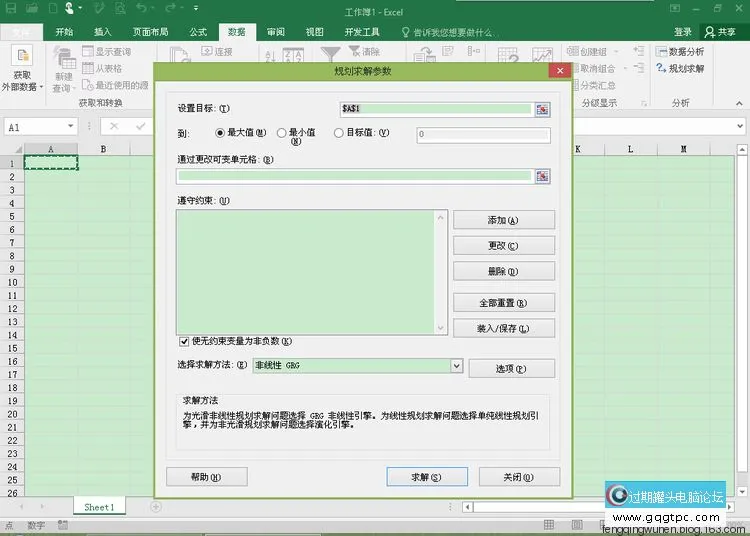Image resolution: width=750 pixels, height=536 pixels.
Task: Click cancel X icon in formula bar
Action: (114, 126)
